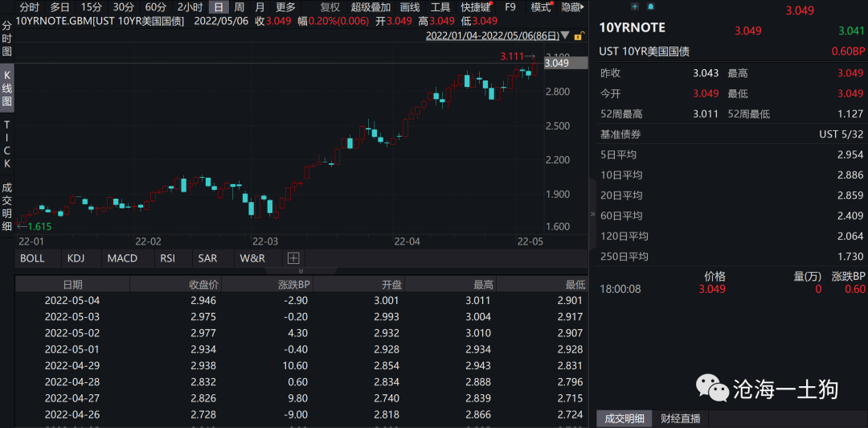Screen dimensions: 868x428
Task: Sort table by 开盘 column header
Action: (358, 285)
